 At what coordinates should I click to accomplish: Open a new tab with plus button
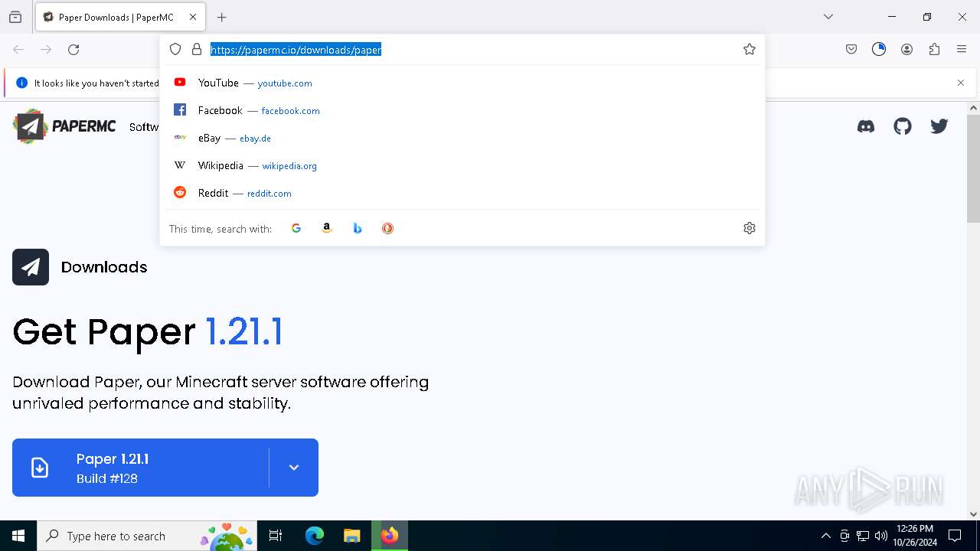pos(222,17)
